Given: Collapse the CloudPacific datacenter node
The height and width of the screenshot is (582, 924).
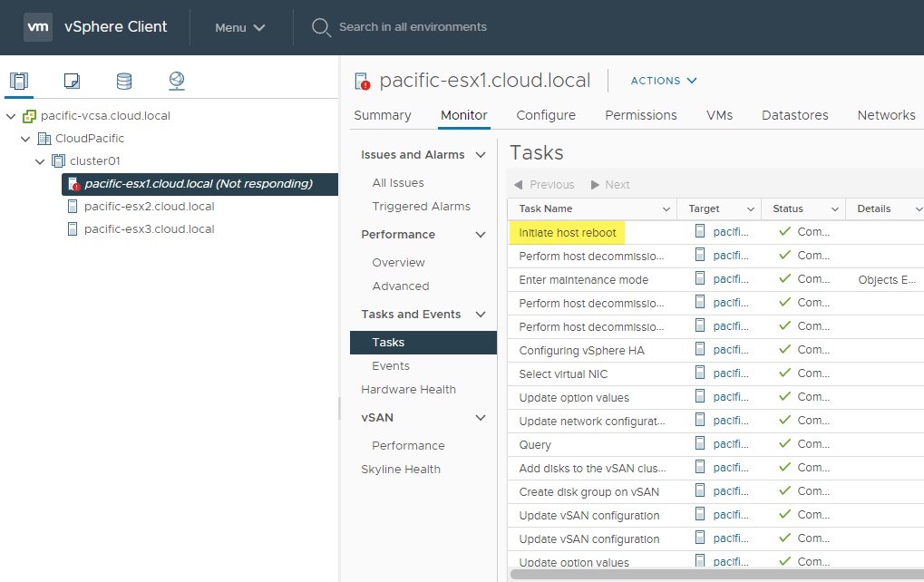Looking at the screenshot, I should [x=25, y=139].
